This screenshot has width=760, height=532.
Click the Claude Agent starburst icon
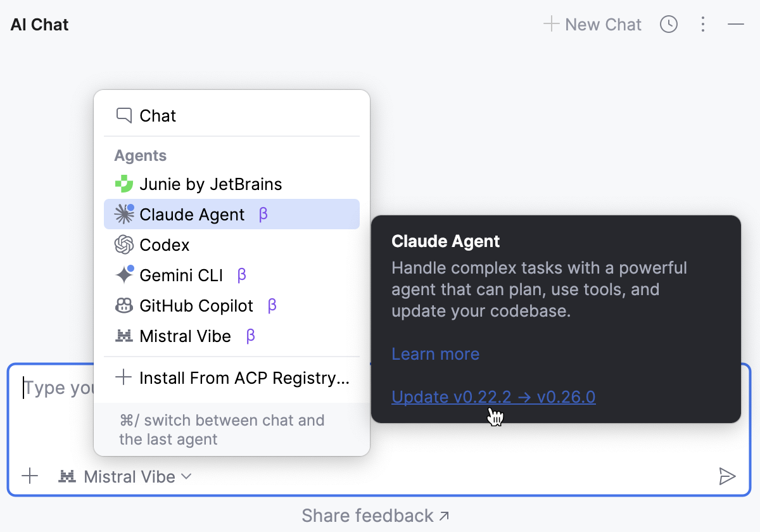coord(123,215)
